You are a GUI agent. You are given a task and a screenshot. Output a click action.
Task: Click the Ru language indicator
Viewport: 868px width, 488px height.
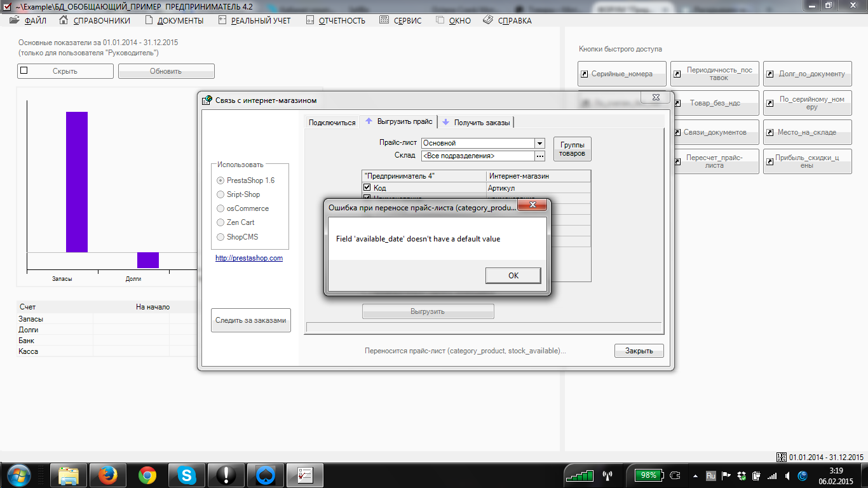point(710,475)
